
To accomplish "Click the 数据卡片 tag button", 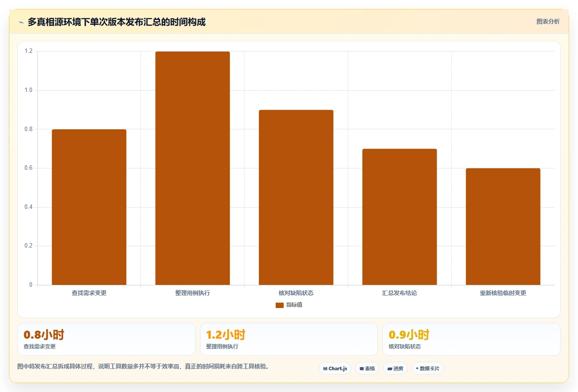I will 427,368.
